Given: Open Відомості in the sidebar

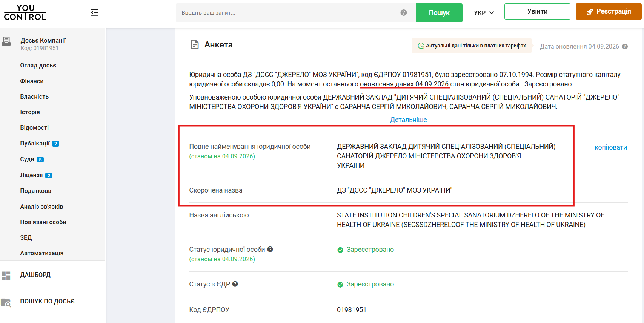Looking at the screenshot, I should (34, 127).
